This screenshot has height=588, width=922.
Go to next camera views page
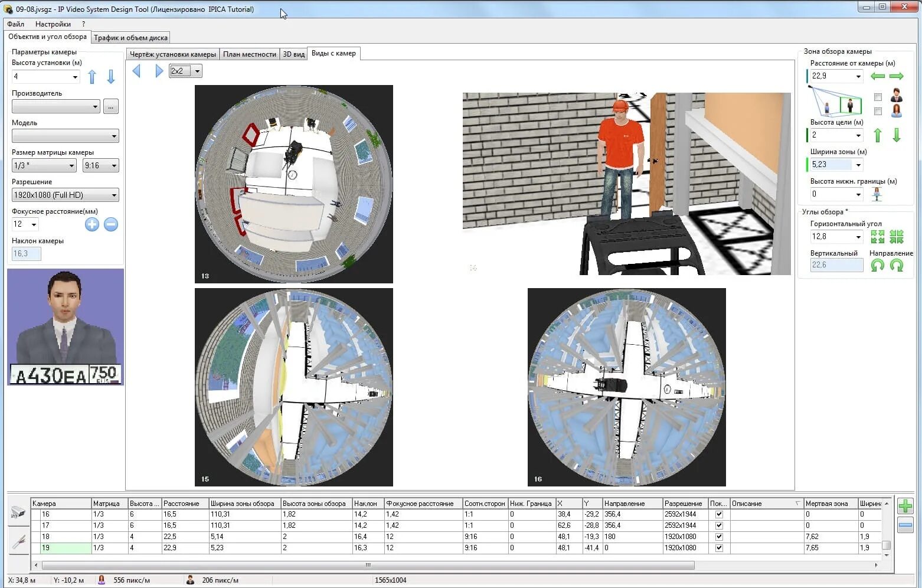(159, 71)
